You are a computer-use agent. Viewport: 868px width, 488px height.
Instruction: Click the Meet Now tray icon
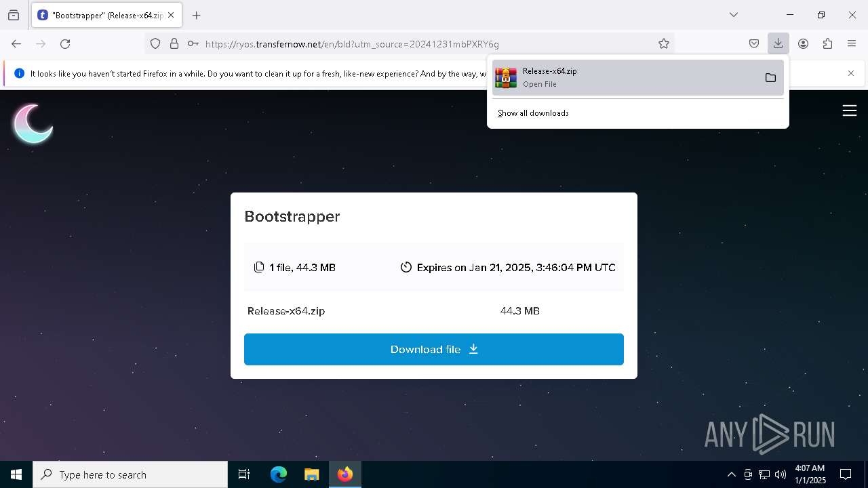(747, 474)
